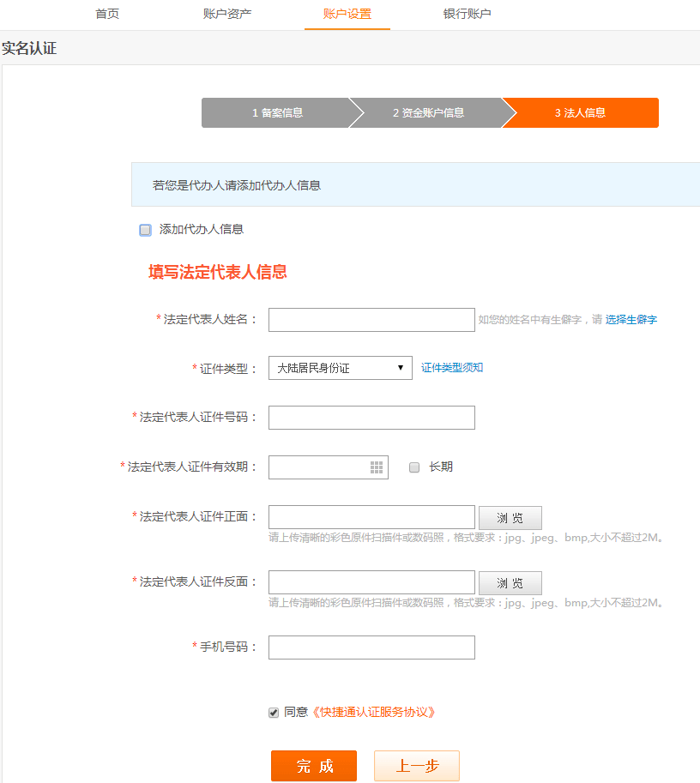This screenshot has height=783, width=700.
Task: Click the 证件正面 file path field
Action: [x=371, y=517]
